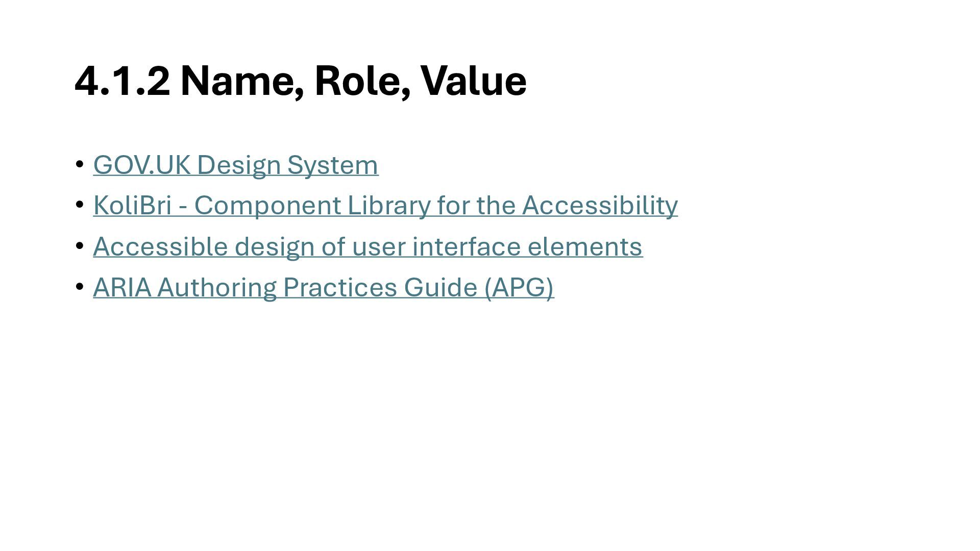Click the bullet before ARIA Authoring Practices

click(79, 287)
